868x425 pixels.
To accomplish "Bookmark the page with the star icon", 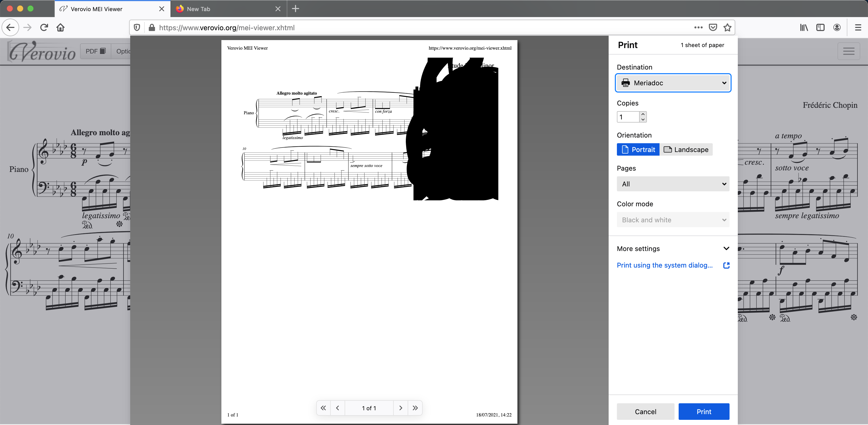I will coord(727,27).
